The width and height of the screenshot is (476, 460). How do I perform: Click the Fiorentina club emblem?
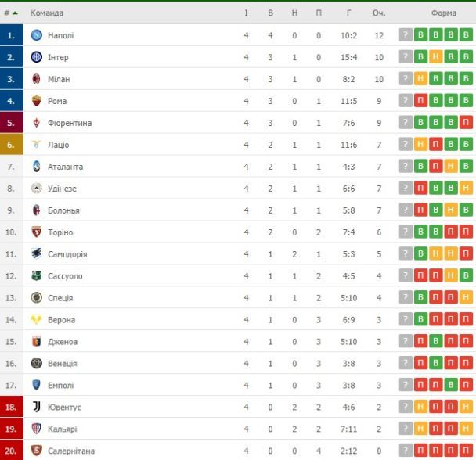36,123
